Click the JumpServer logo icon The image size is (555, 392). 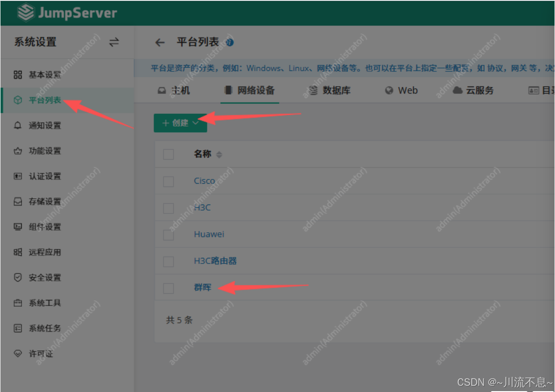click(x=26, y=12)
